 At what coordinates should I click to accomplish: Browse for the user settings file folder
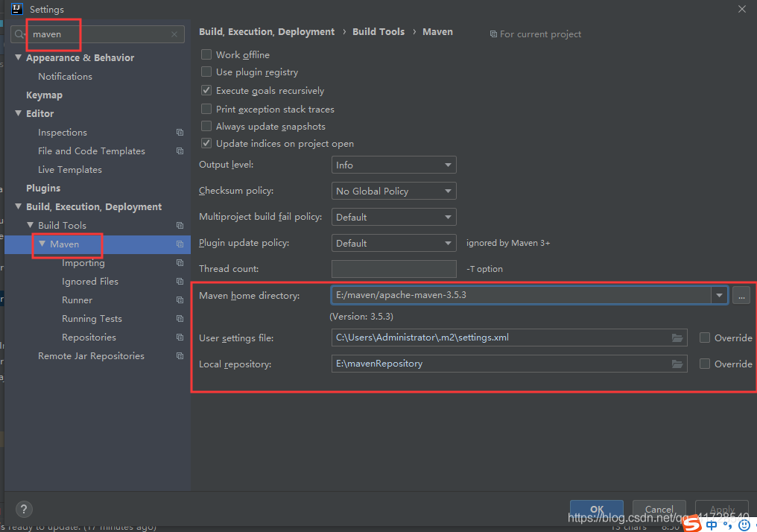pyautogui.click(x=677, y=338)
